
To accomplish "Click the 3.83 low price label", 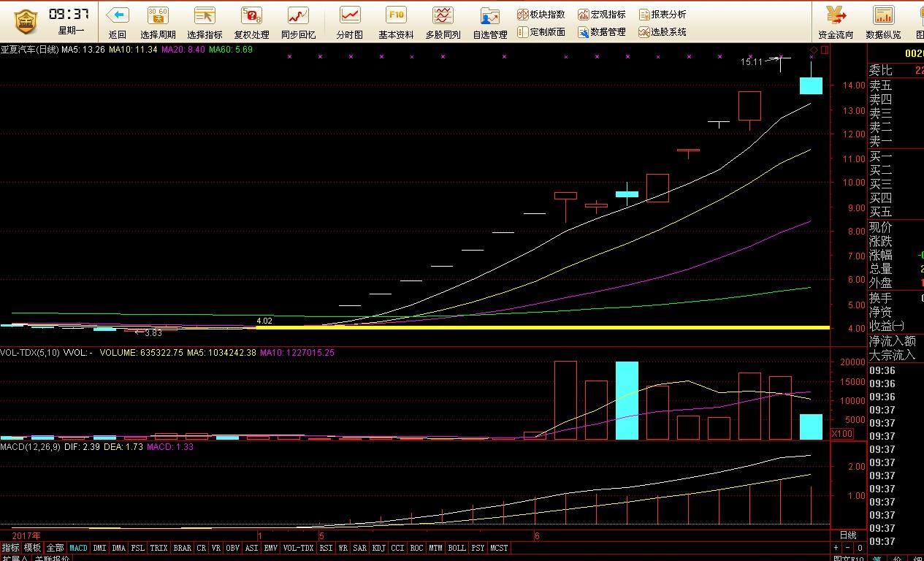I will pos(152,333).
